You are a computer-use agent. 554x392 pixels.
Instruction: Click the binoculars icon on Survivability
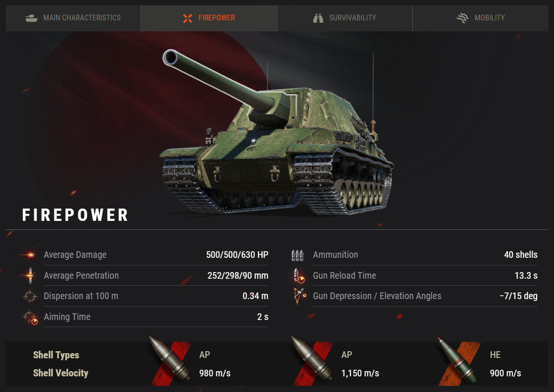[318, 18]
